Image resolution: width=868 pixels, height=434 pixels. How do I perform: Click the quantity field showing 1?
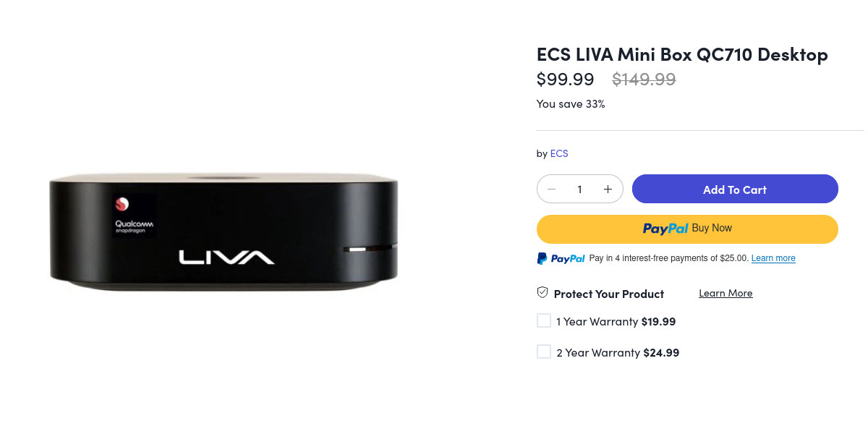coord(579,190)
